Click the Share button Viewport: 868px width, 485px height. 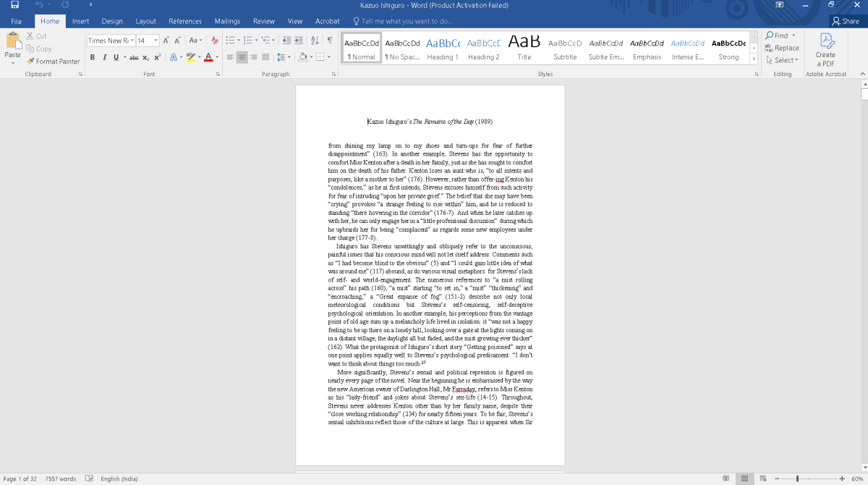coord(846,22)
